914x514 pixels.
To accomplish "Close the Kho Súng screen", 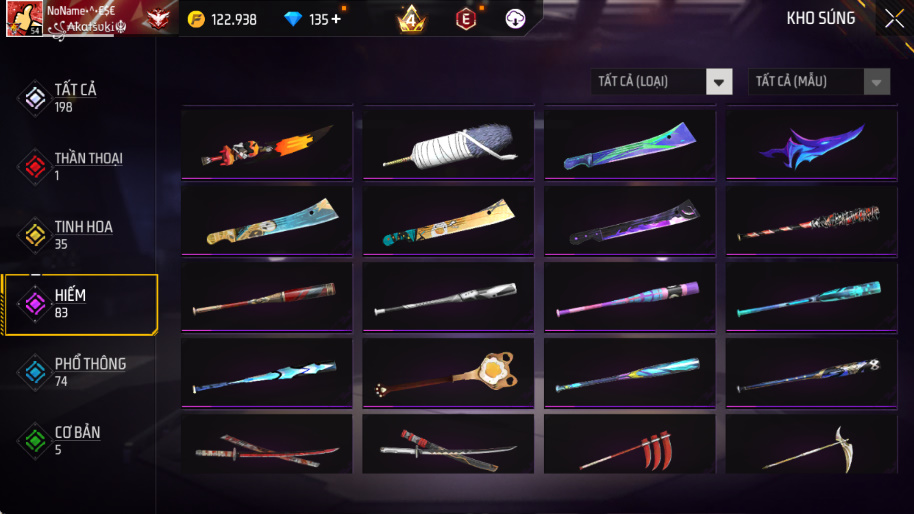I will point(894,19).
